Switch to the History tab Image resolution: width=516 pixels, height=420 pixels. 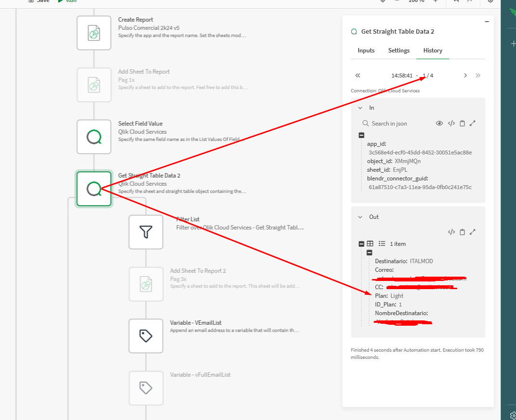[x=432, y=51]
